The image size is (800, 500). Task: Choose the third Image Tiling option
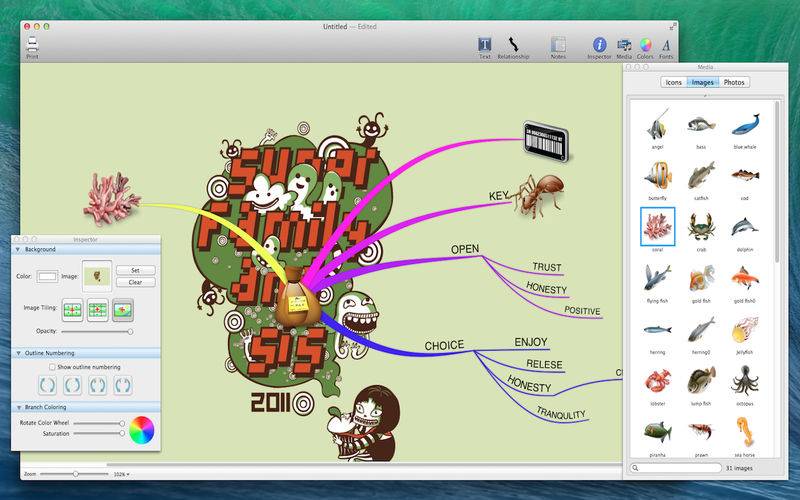[x=122, y=310]
